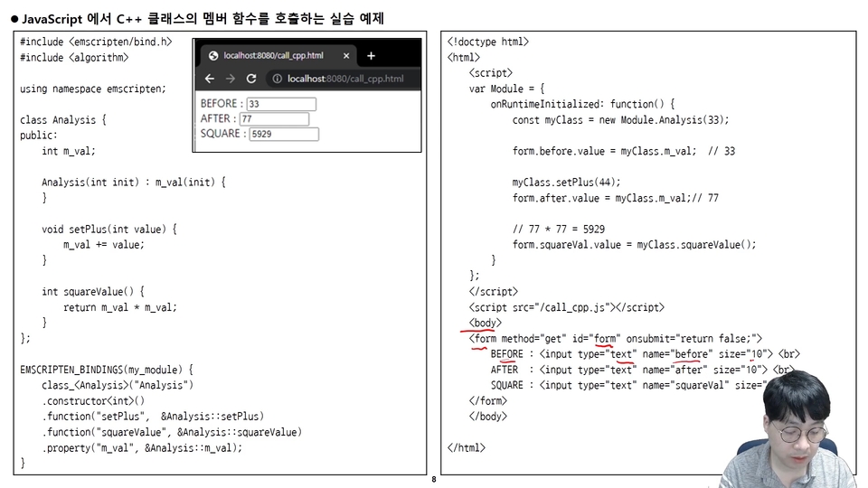Click the 'int squareValue() {' line
Viewport: 868px width, 488px height.
coord(93,292)
